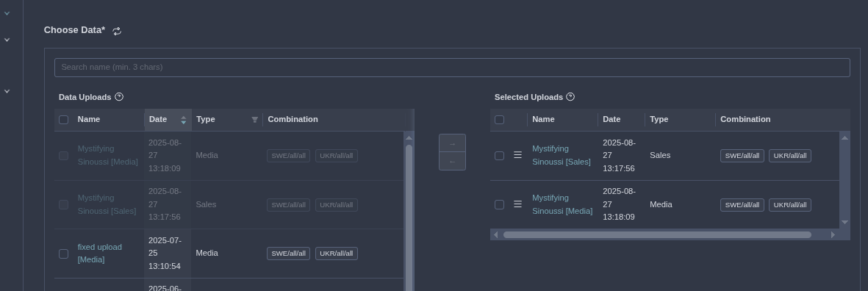Click the Choose Data* heading
Viewport: 868px width, 291px height.
[x=75, y=30]
